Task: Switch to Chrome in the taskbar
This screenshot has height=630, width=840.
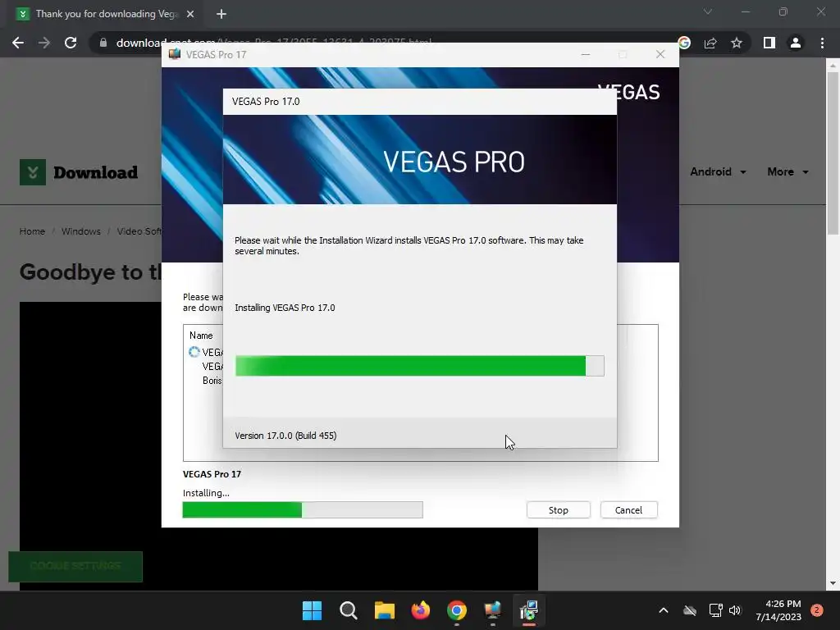Action: [x=457, y=610]
